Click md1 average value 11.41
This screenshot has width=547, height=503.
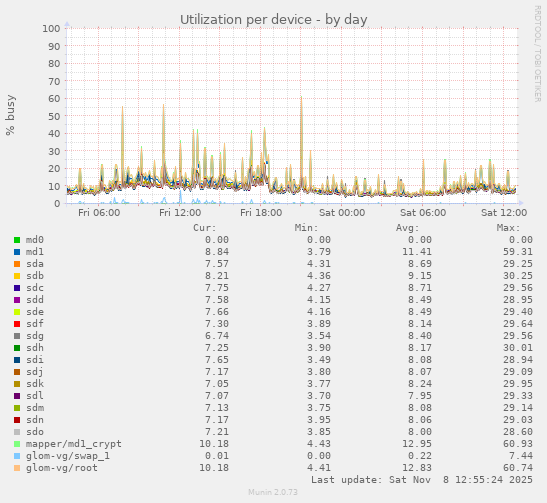click(417, 252)
